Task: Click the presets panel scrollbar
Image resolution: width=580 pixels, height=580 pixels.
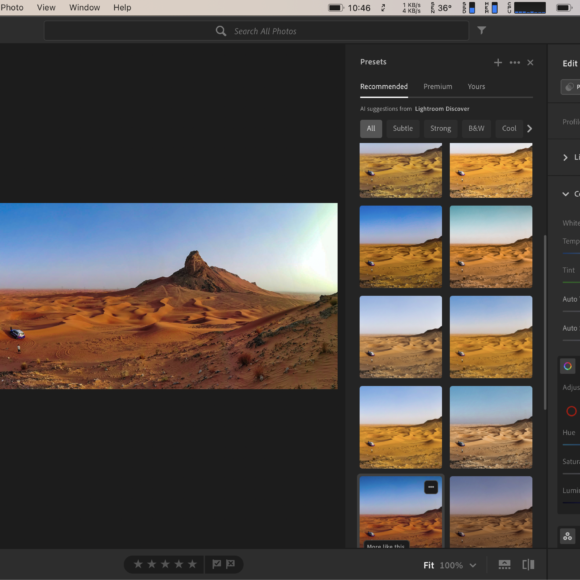Action: pos(545,322)
